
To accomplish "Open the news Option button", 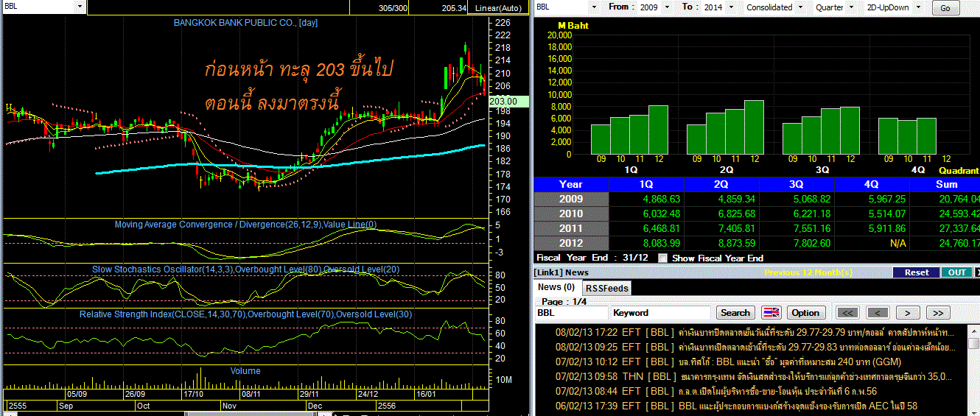I will pos(805,313).
